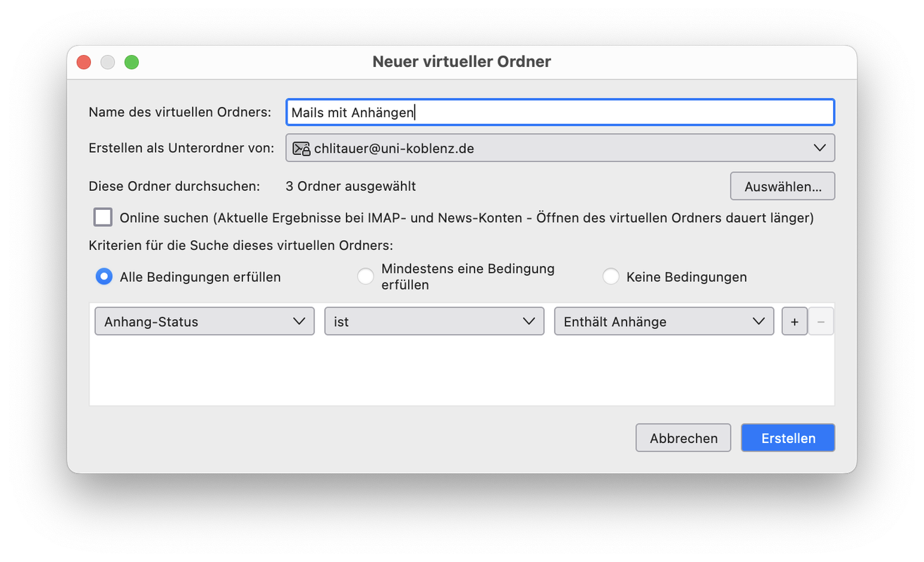The width and height of the screenshot is (924, 562).
Task: Click the minus icon to remove the condition
Action: click(821, 321)
